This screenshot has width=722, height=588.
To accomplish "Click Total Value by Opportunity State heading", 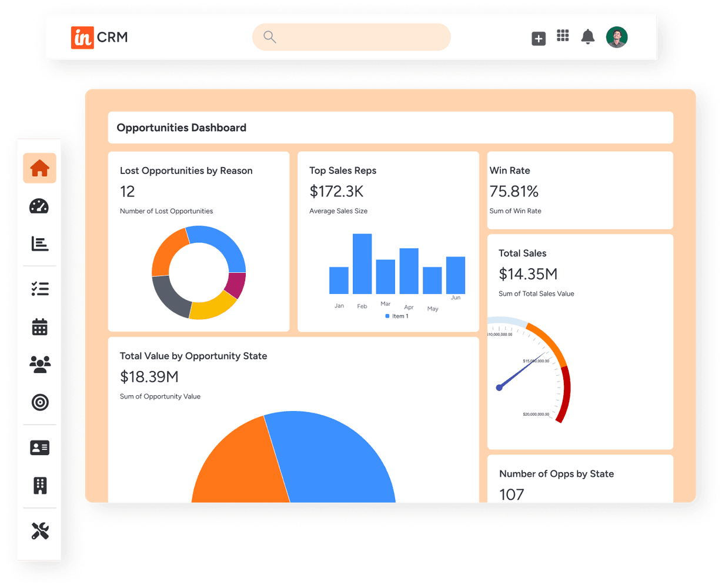I will click(x=193, y=356).
